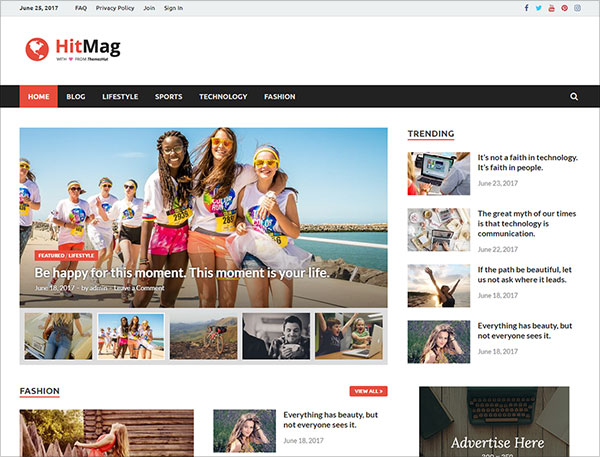Open the BLOG menu item

point(76,96)
